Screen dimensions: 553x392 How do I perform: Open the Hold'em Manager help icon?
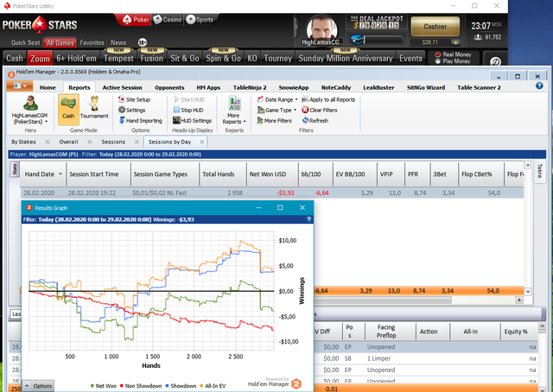[x=539, y=85]
